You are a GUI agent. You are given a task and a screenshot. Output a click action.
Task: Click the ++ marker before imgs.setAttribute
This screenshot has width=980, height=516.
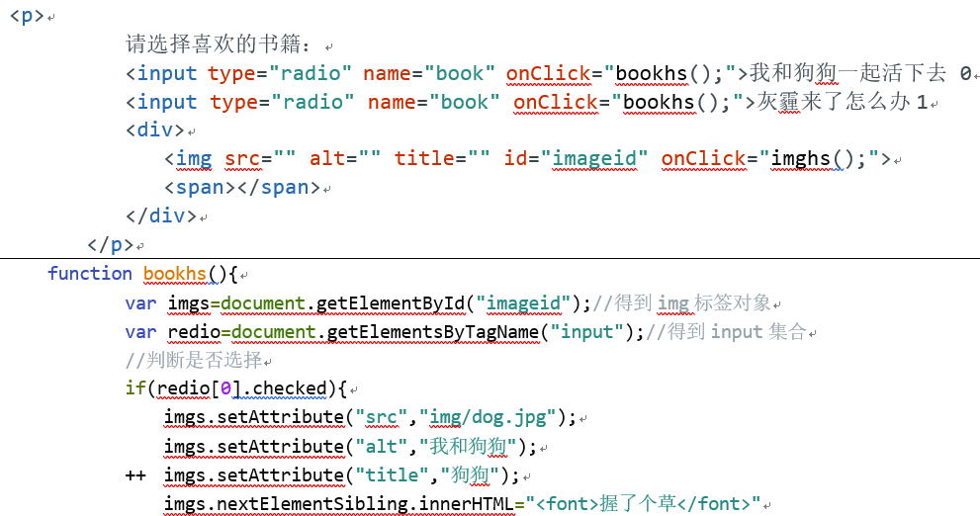point(135,475)
